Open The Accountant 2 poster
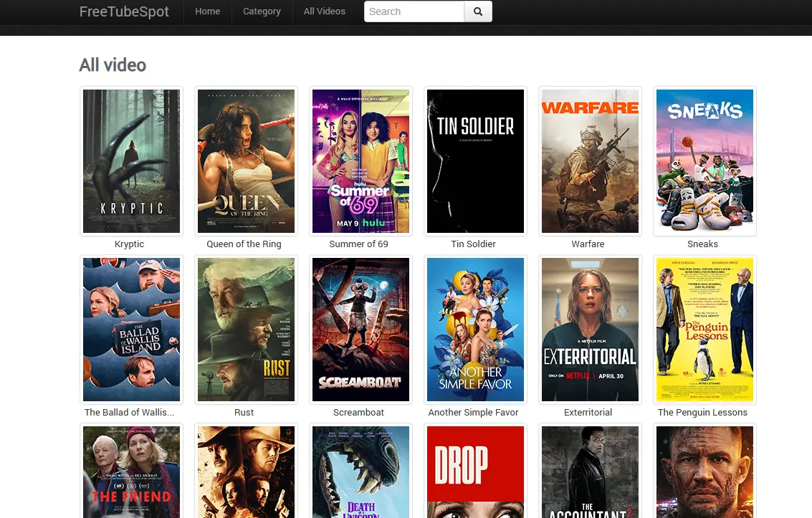The image size is (812, 518). (x=591, y=472)
